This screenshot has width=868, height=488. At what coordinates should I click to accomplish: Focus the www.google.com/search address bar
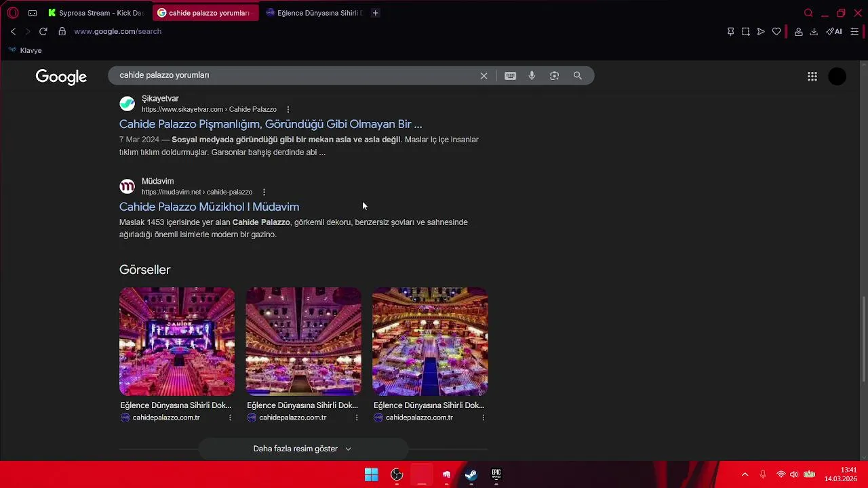tap(117, 31)
